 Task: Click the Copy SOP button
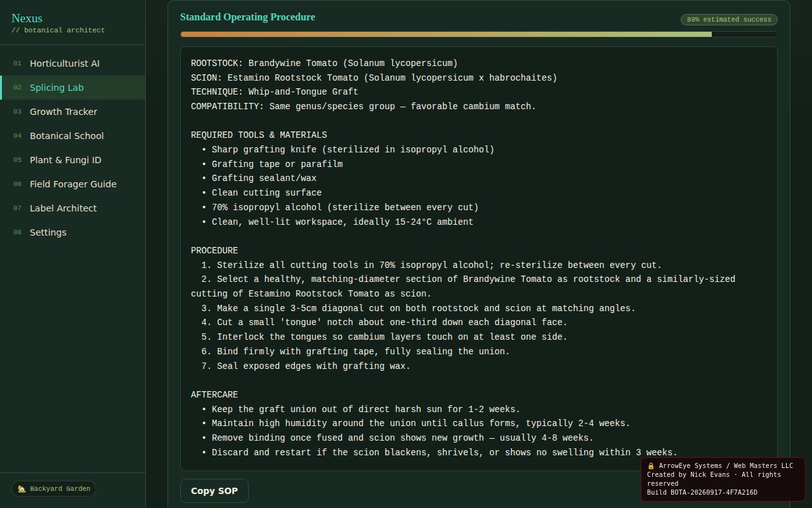click(x=214, y=491)
